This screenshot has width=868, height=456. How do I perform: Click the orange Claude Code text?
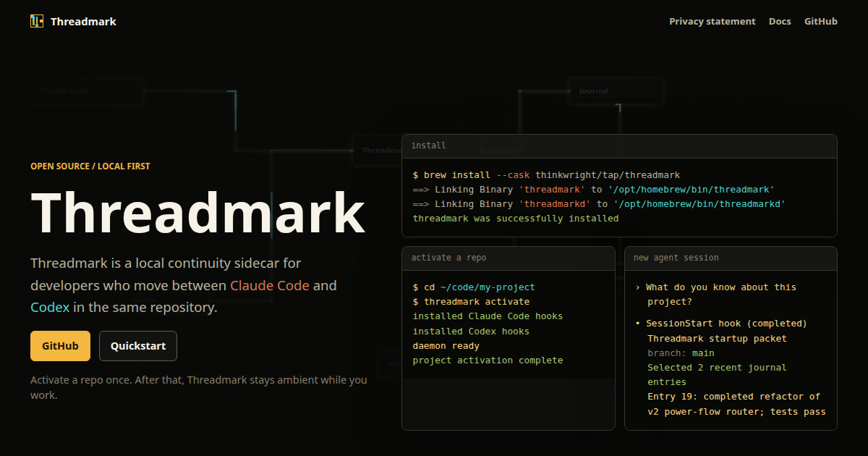270,285
